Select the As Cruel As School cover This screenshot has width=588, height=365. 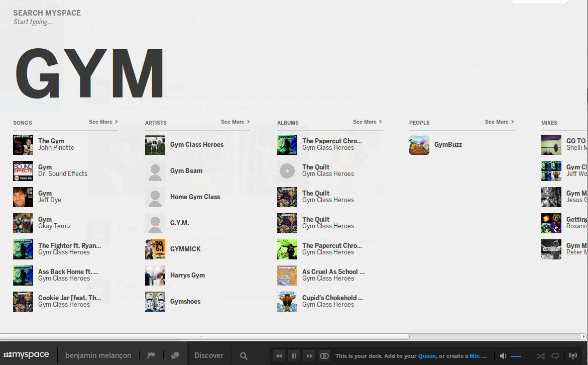[x=287, y=275]
